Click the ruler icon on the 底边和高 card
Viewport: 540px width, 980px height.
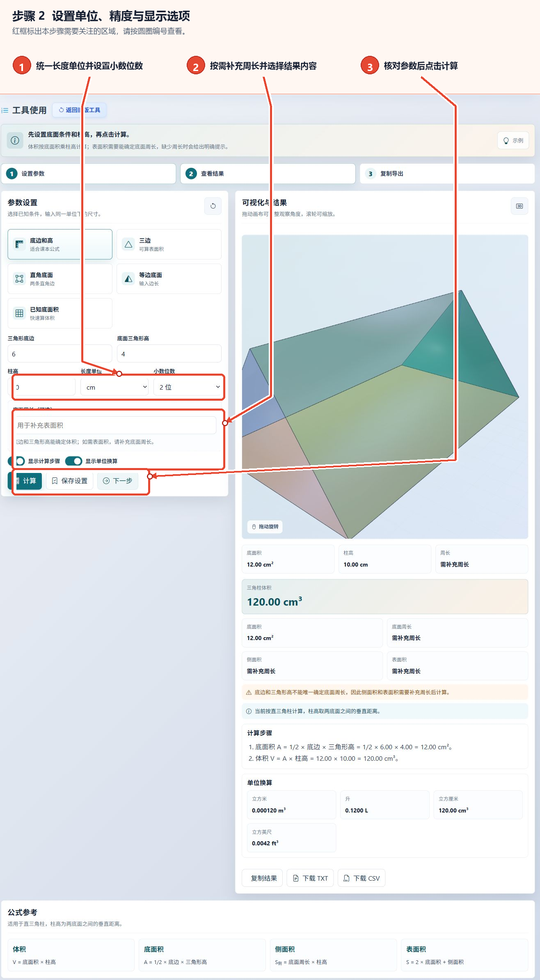(x=19, y=244)
